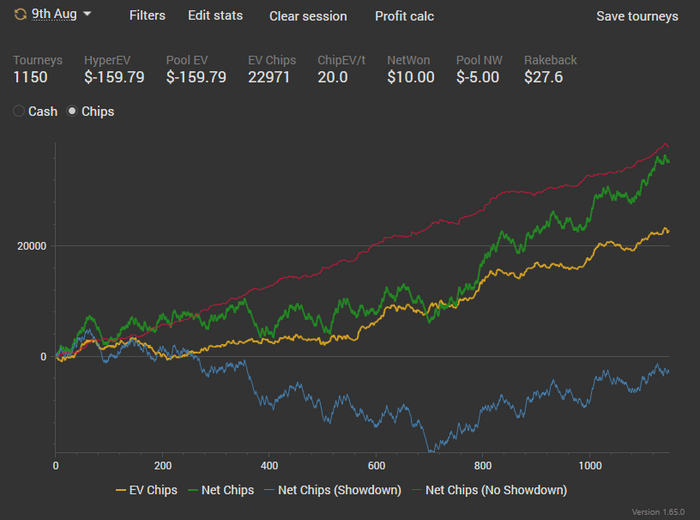
Task: Toggle Net Chips (No Showdown) legend entry
Action: pyautogui.click(x=490, y=490)
